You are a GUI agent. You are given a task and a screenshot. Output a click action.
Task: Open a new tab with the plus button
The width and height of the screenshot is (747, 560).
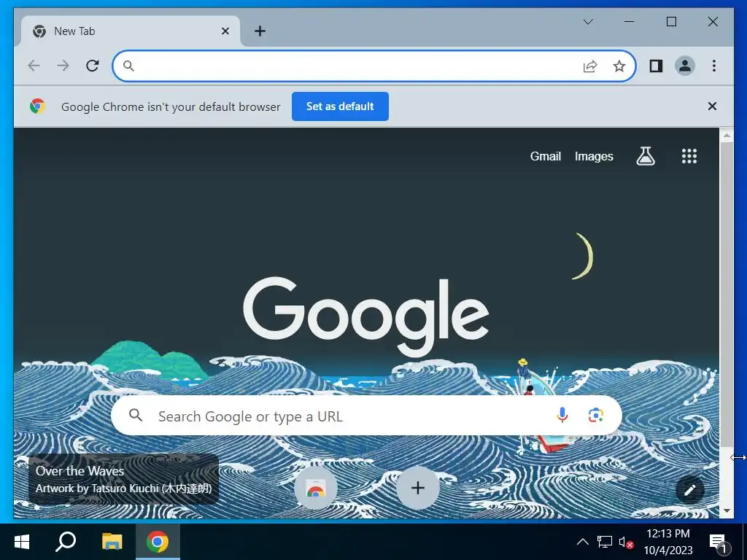pyautogui.click(x=260, y=31)
